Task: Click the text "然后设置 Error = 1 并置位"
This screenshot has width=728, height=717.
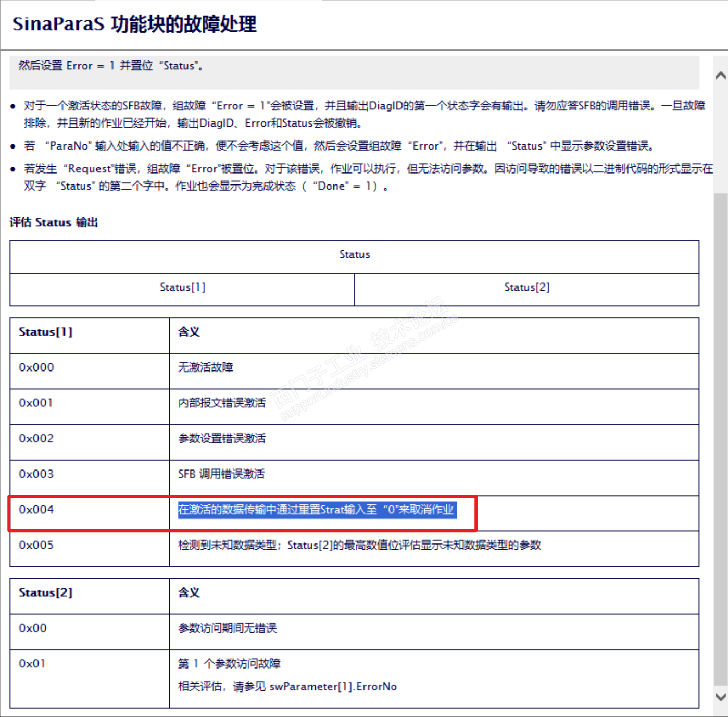Action: point(86,66)
